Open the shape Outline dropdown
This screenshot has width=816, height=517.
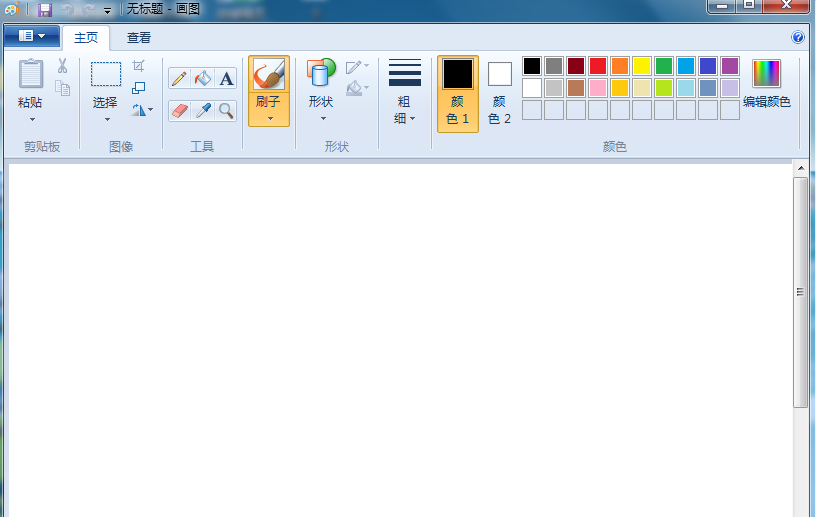click(x=358, y=66)
